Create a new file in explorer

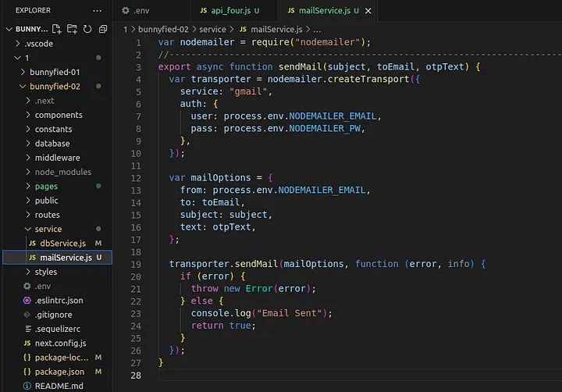(x=57, y=29)
